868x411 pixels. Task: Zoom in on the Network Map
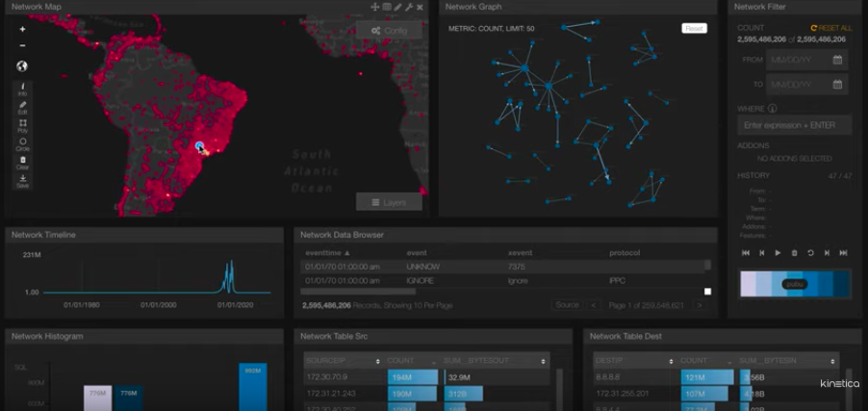22,29
